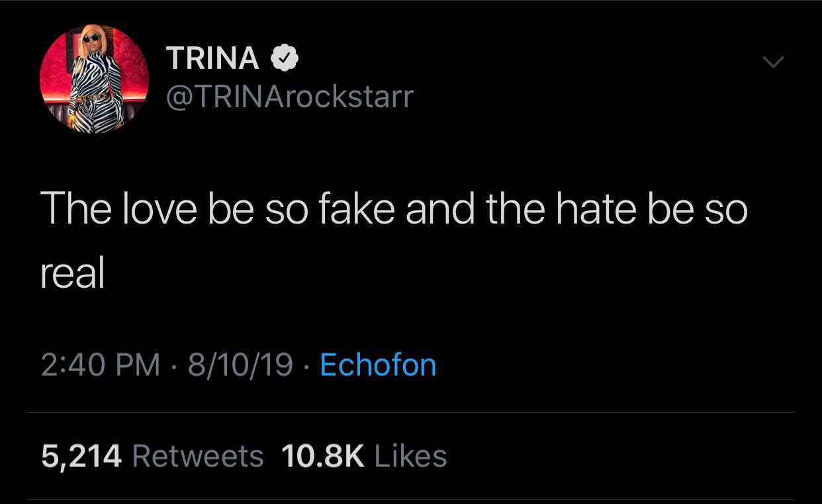The height and width of the screenshot is (504, 822).
Task: Open the @TRINArockstarr handle link
Action: click(x=289, y=97)
